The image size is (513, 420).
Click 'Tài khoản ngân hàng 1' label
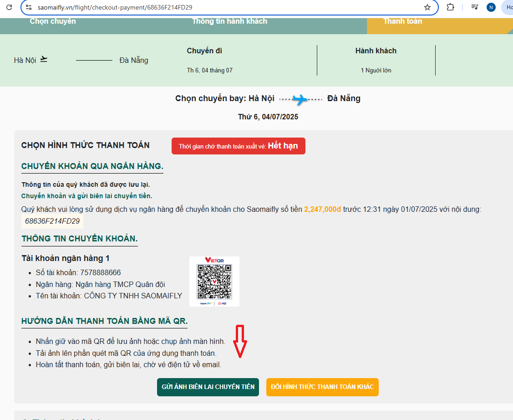click(66, 258)
